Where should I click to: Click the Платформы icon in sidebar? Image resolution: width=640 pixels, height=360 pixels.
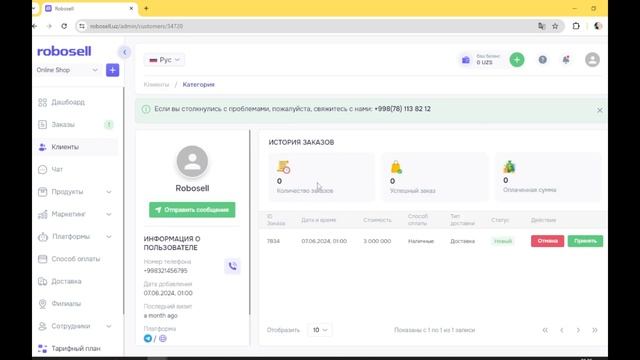coord(42,237)
